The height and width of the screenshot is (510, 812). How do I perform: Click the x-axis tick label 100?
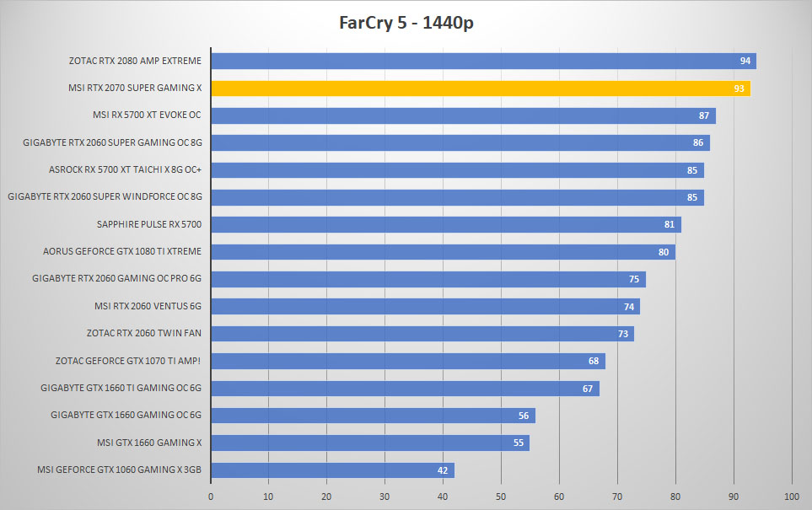point(792,497)
